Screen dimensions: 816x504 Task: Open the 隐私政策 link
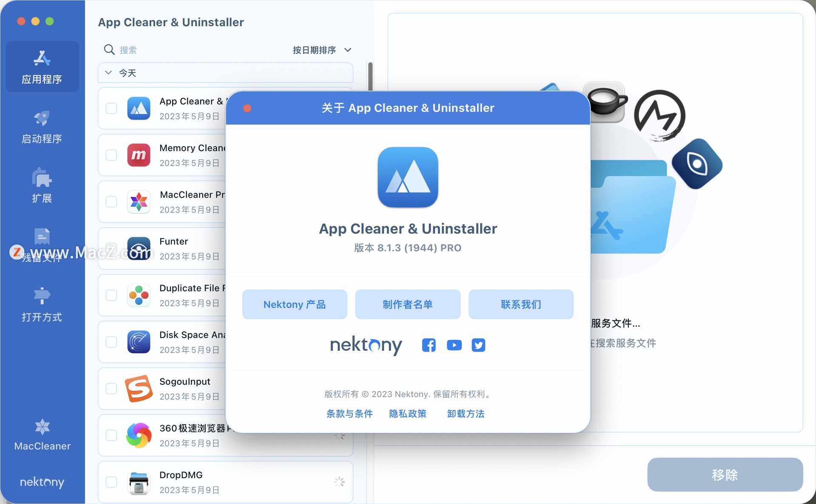[x=408, y=414]
